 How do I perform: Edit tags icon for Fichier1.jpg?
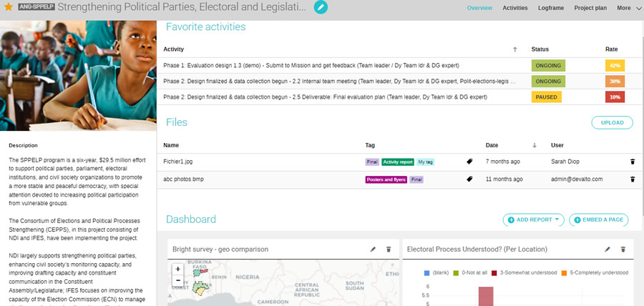tap(469, 162)
